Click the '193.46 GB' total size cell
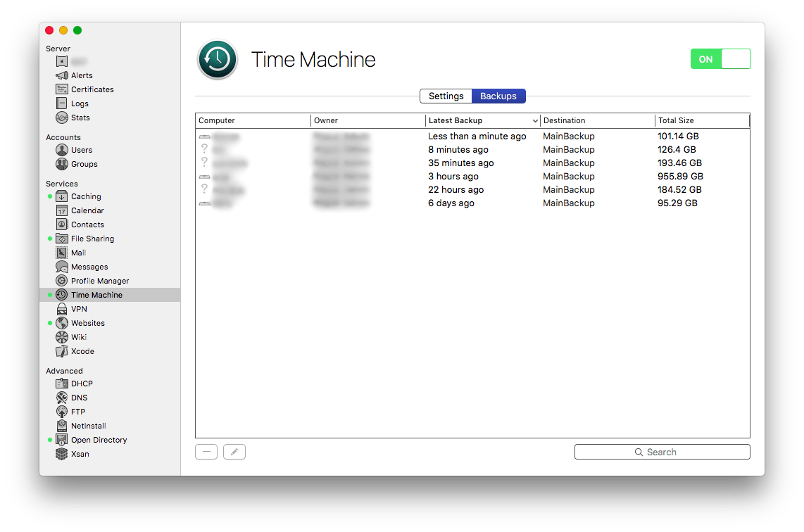 (x=679, y=163)
